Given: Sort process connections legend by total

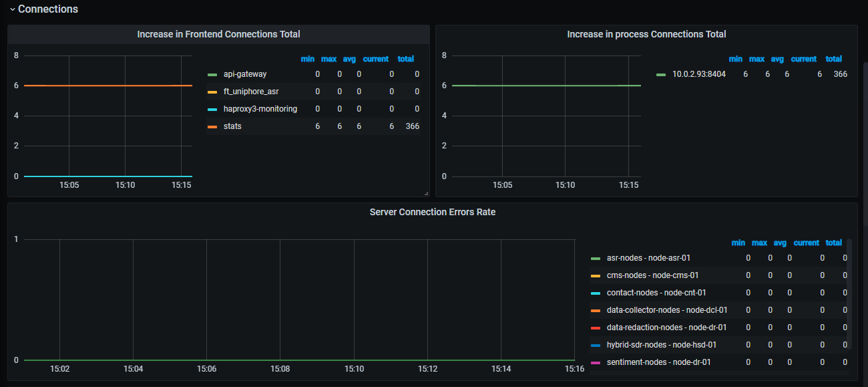Looking at the screenshot, I should click(834, 59).
